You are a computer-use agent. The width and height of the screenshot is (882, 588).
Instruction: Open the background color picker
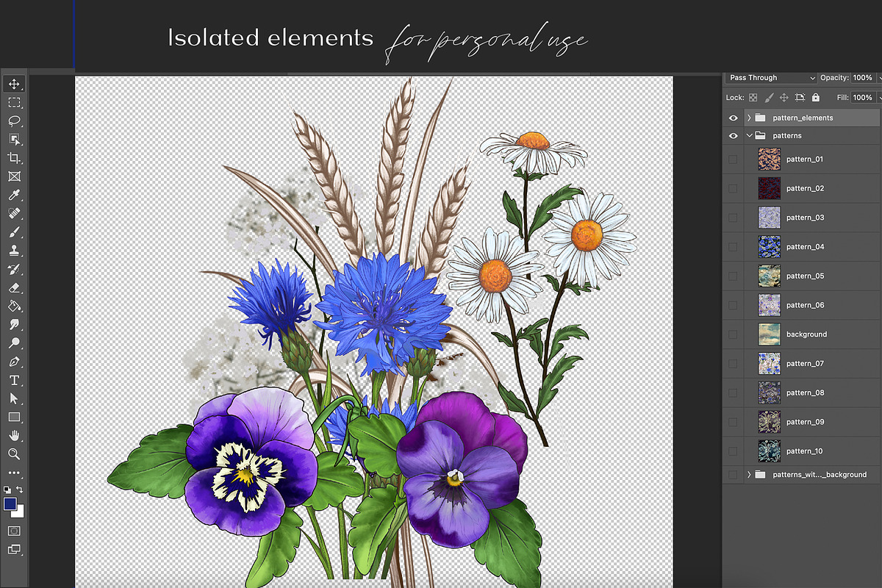(x=20, y=512)
